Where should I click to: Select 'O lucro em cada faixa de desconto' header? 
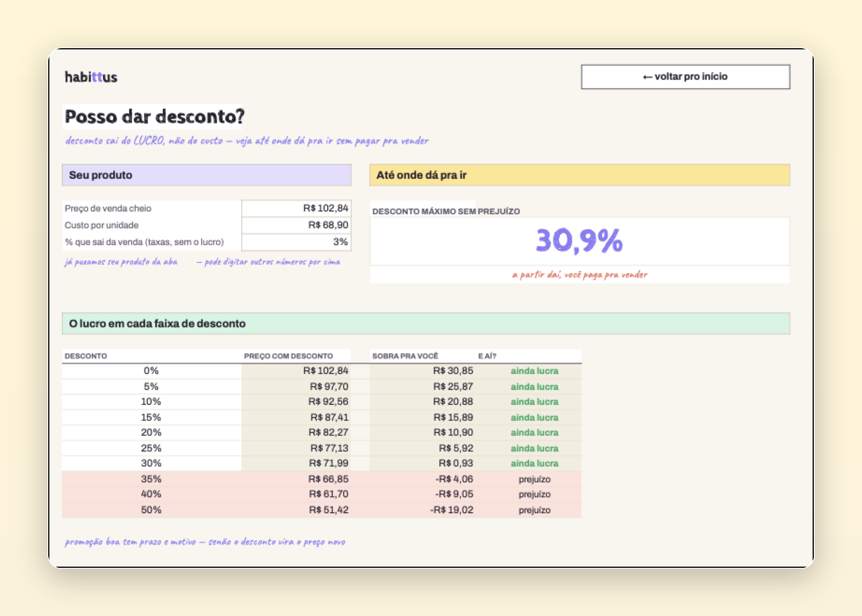(x=426, y=324)
